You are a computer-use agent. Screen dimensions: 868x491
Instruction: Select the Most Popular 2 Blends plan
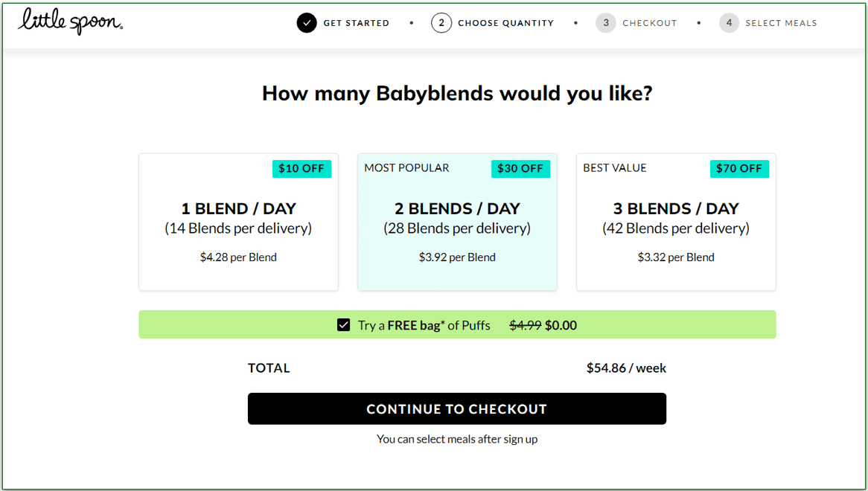[457, 222]
